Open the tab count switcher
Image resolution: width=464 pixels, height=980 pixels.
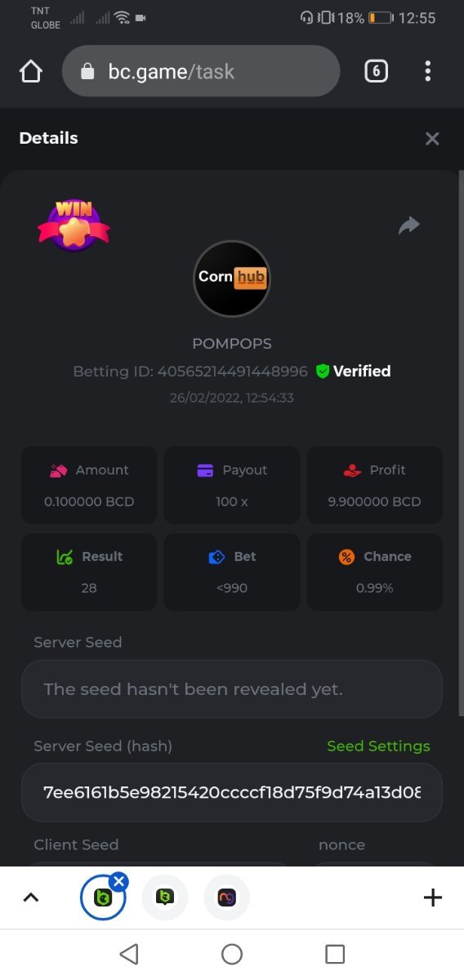[x=376, y=72]
